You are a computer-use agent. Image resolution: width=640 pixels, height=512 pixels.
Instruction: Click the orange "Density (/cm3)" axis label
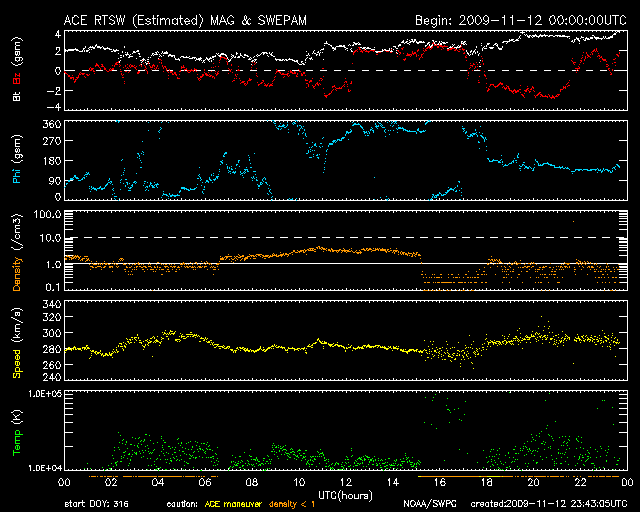tap(17, 252)
